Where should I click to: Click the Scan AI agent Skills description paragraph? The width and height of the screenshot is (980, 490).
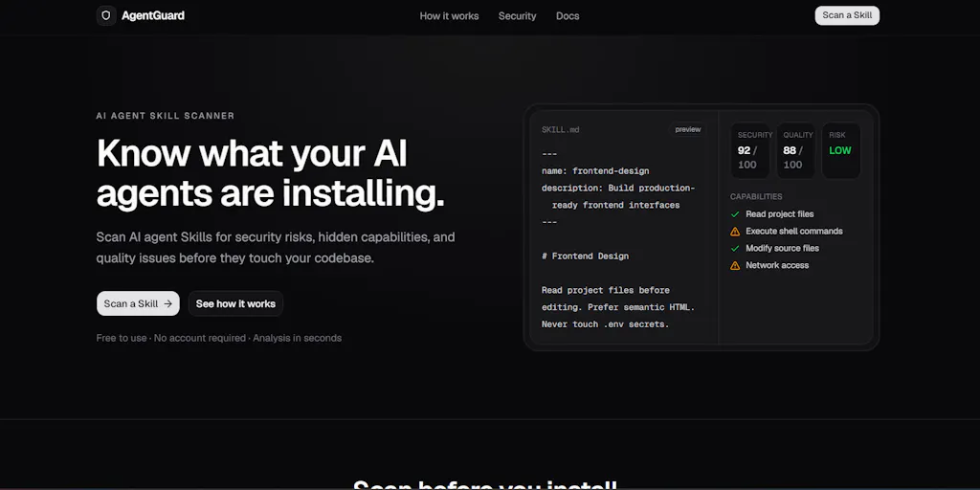(276, 248)
